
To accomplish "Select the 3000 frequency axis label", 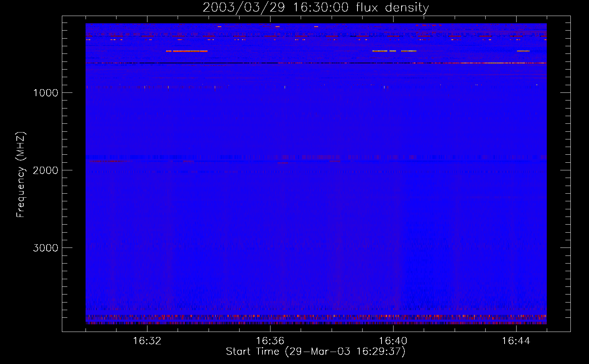I will [x=46, y=248].
